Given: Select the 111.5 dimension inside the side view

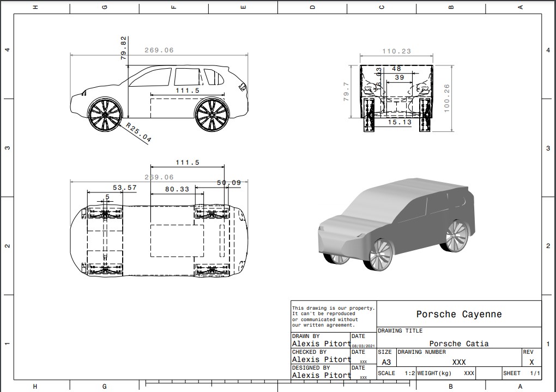Looking at the screenshot, I should pyautogui.click(x=188, y=91).
